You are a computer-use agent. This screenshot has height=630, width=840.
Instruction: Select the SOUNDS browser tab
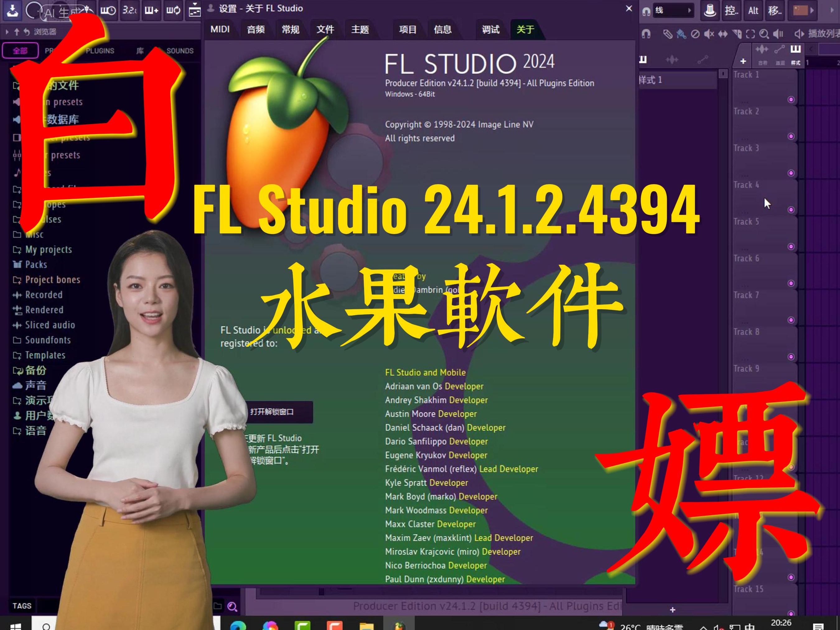[x=180, y=50]
